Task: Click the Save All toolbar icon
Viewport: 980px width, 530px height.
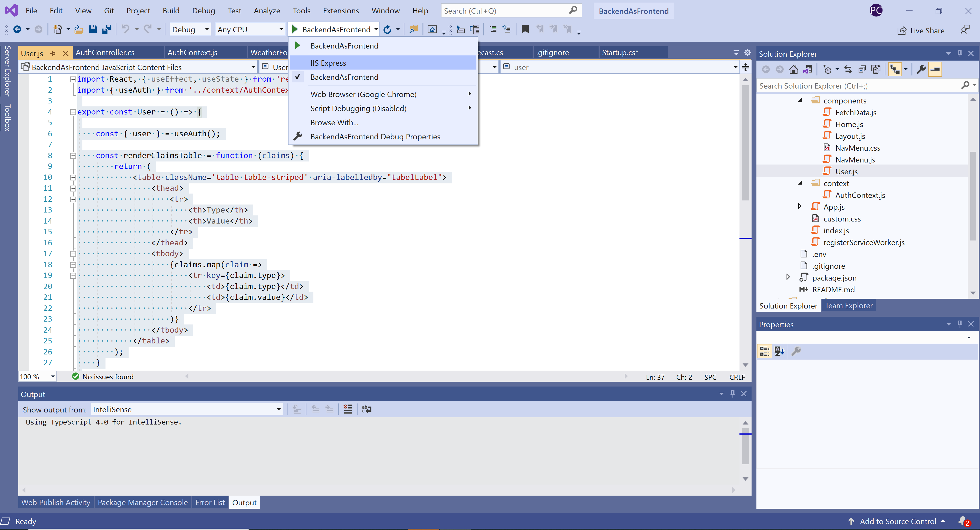Action: (x=107, y=29)
